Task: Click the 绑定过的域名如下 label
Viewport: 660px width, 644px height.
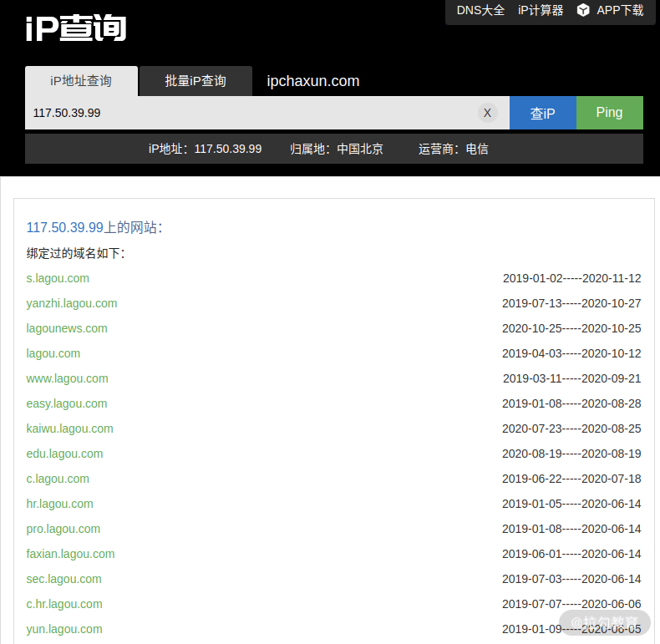Action: [76, 253]
